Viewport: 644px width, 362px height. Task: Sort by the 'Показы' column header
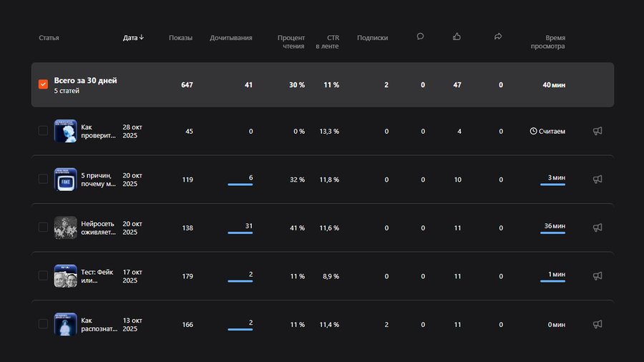coord(180,37)
